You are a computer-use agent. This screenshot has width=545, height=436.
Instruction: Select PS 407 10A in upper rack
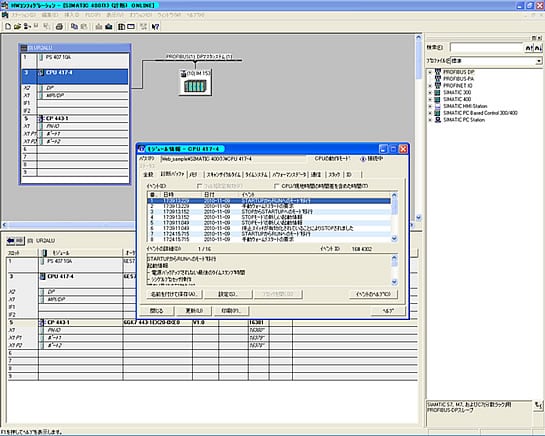pos(75,60)
